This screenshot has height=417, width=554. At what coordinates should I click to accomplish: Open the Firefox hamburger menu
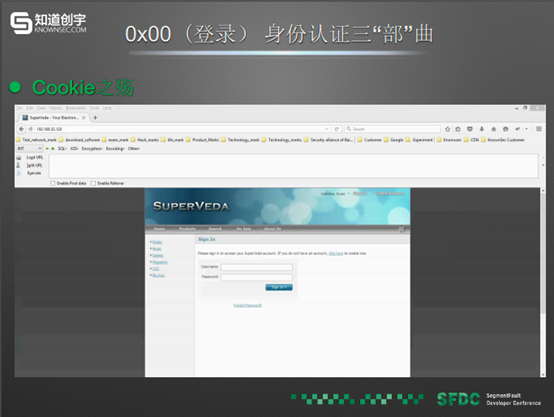pyautogui.click(x=539, y=129)
